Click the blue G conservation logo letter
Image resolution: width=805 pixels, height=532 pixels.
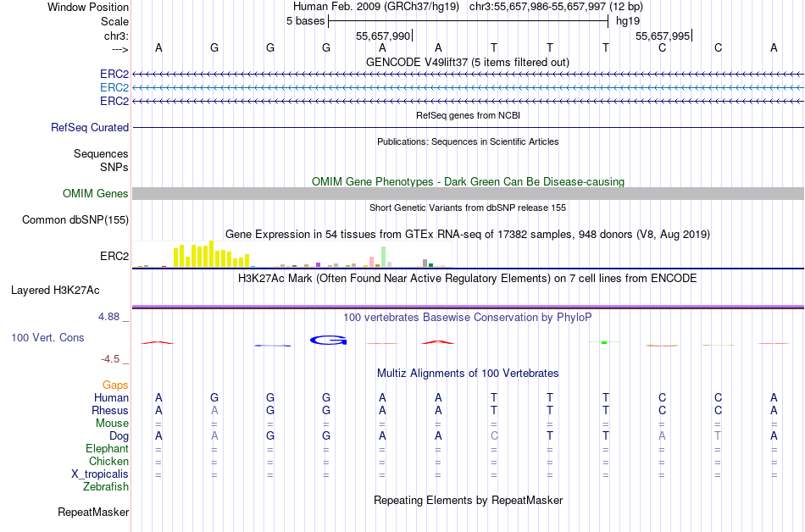pyautogui.click(x=329, y=341)
